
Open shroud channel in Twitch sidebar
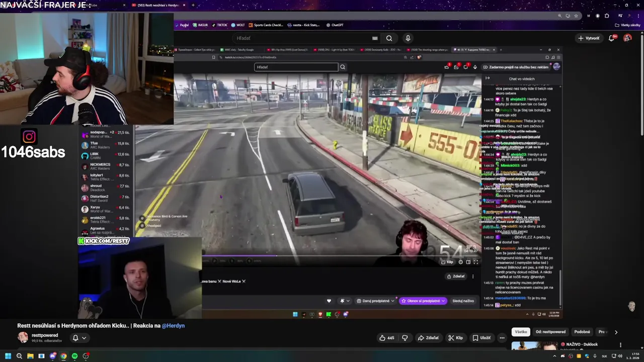(x=105, y=188)
